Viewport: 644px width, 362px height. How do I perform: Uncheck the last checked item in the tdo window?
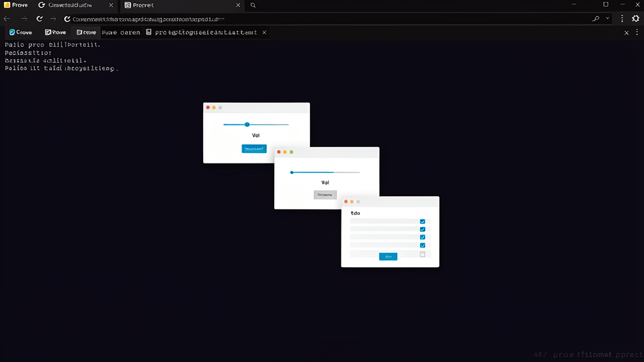click(423, 246)
